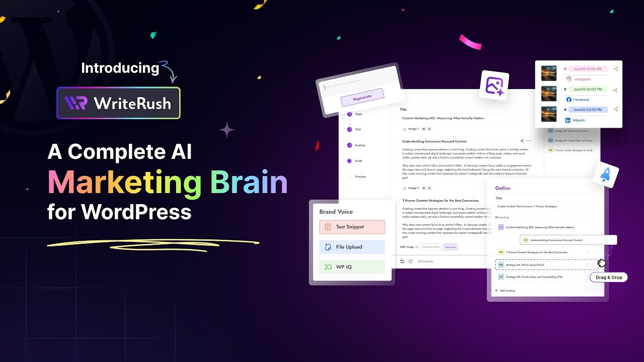Click the H3 badge for Strategy #5 heading
The height and width of the screenshot is (362, 644).
(501, 277)
